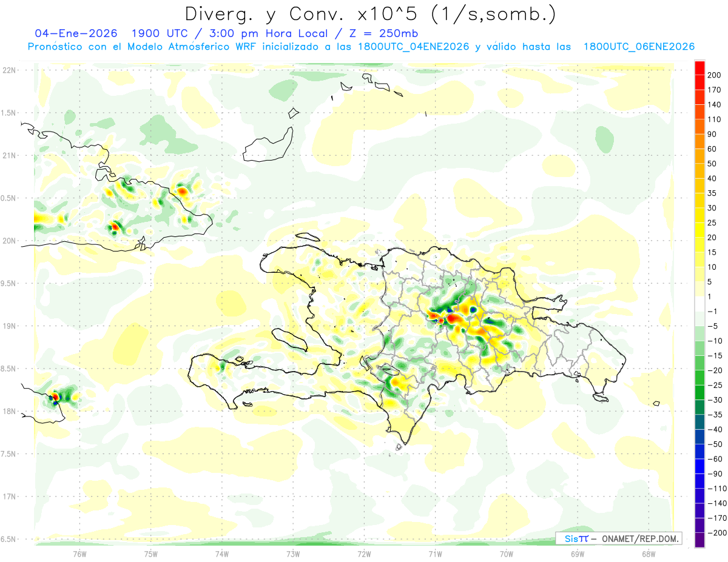Click the '21N' latitude label
This screenshot has width=728, height=562.
(10, 156)
